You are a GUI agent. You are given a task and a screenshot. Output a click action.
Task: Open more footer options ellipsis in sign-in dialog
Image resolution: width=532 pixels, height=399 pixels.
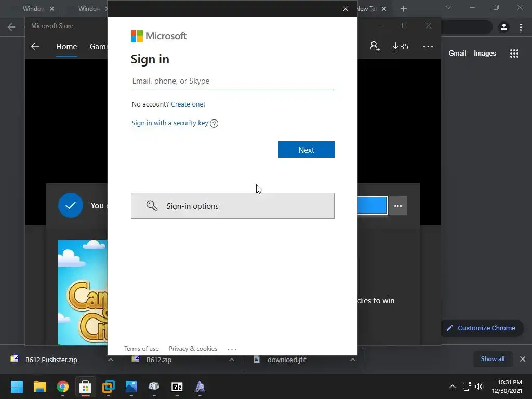232,349
